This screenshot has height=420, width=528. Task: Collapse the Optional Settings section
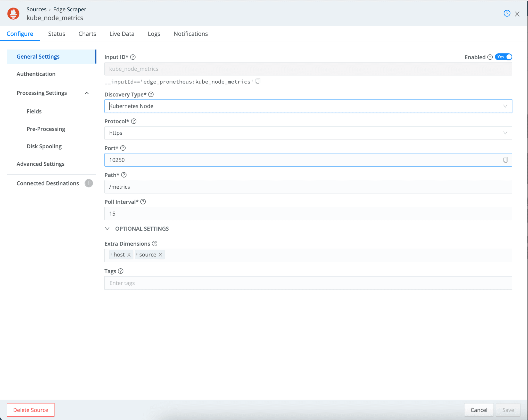(108, 229)
